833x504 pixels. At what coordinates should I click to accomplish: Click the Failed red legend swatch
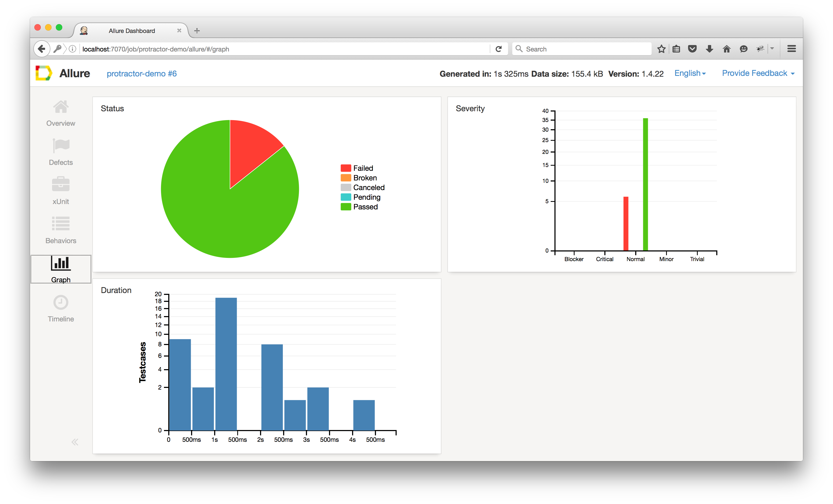tap(345, 168)
